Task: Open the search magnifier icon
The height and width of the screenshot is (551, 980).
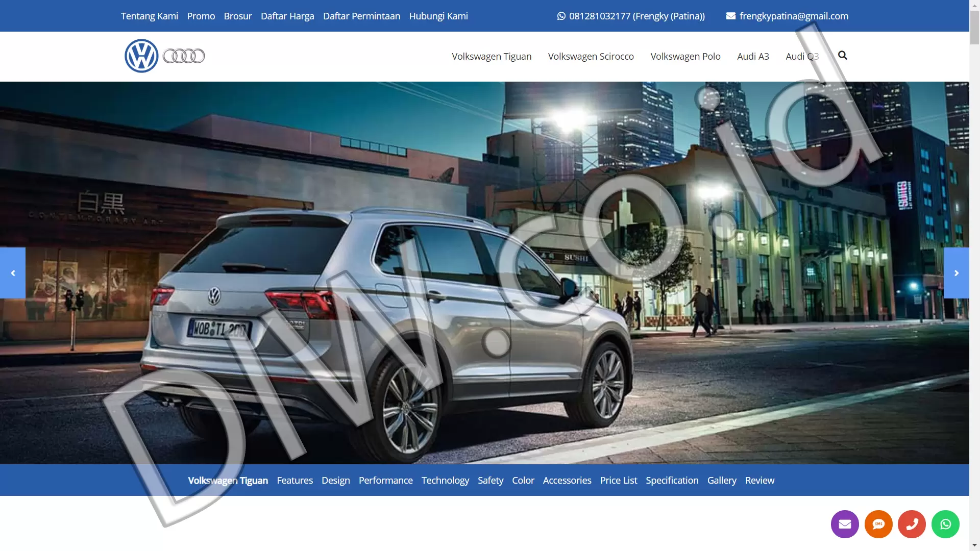Action: click(842, 56)
